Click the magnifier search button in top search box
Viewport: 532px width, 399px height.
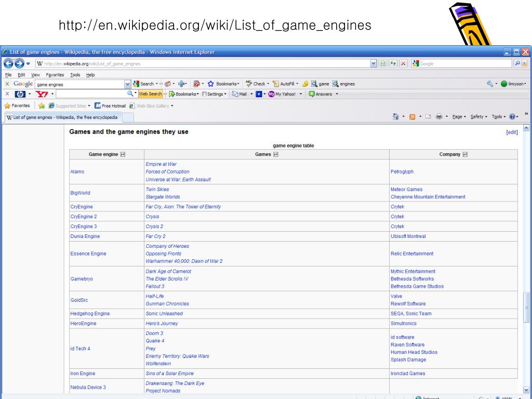coord(517,63)
